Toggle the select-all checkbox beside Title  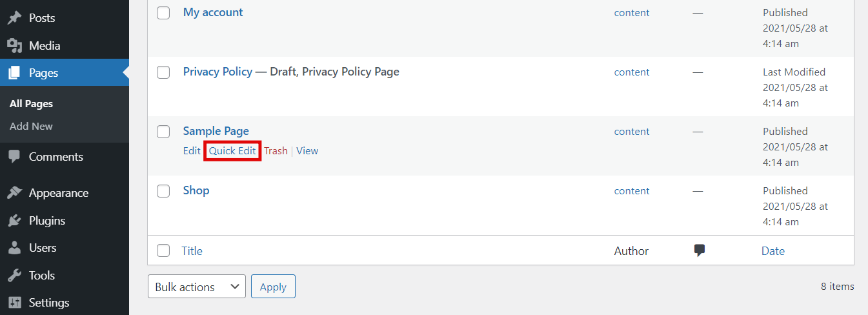(x=163, y=250)
